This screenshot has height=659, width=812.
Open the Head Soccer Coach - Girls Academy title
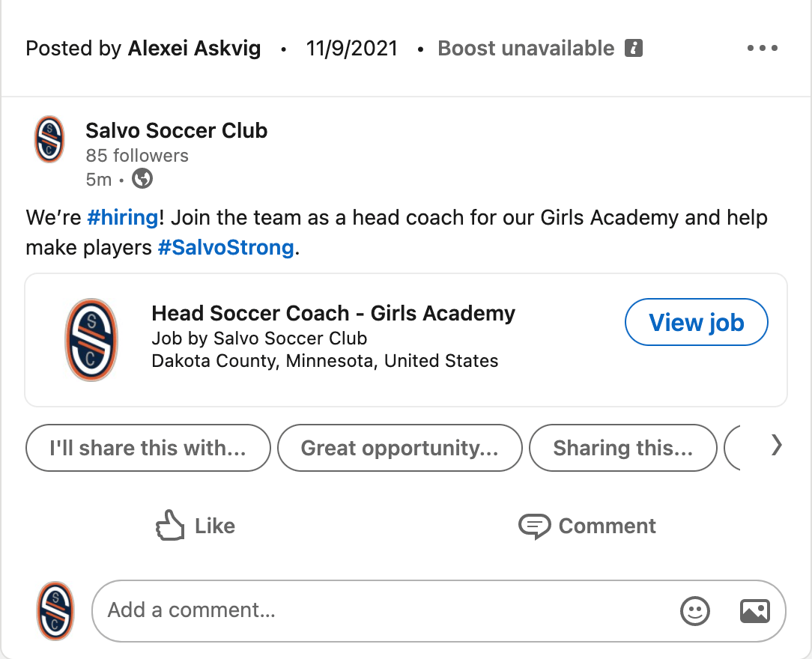pos(333,313)
